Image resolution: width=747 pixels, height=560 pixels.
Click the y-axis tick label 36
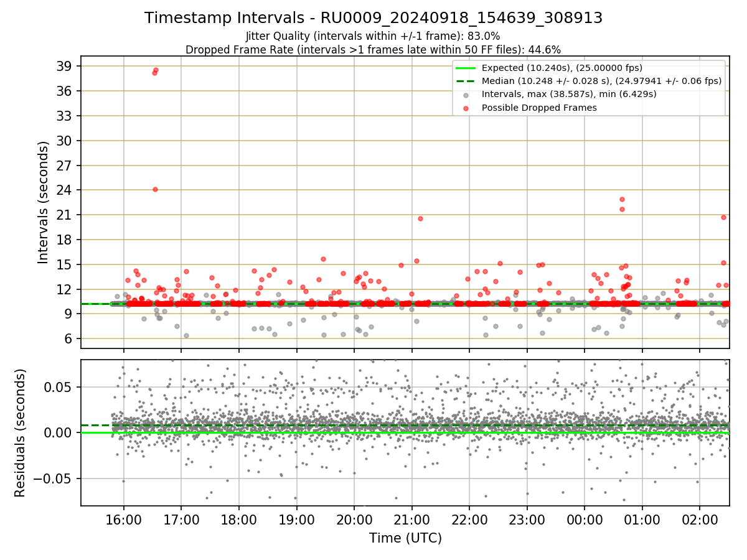click(63, 91)
